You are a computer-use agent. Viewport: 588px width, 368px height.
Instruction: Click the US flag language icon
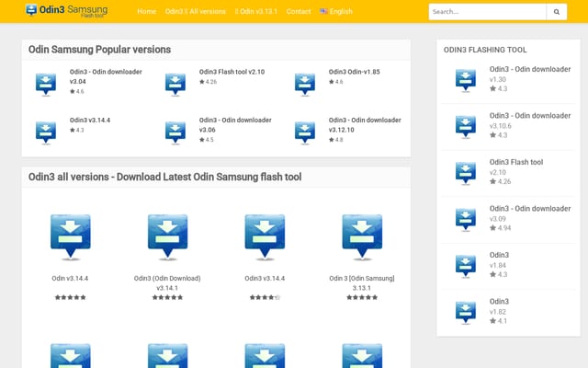click(323, 11)
